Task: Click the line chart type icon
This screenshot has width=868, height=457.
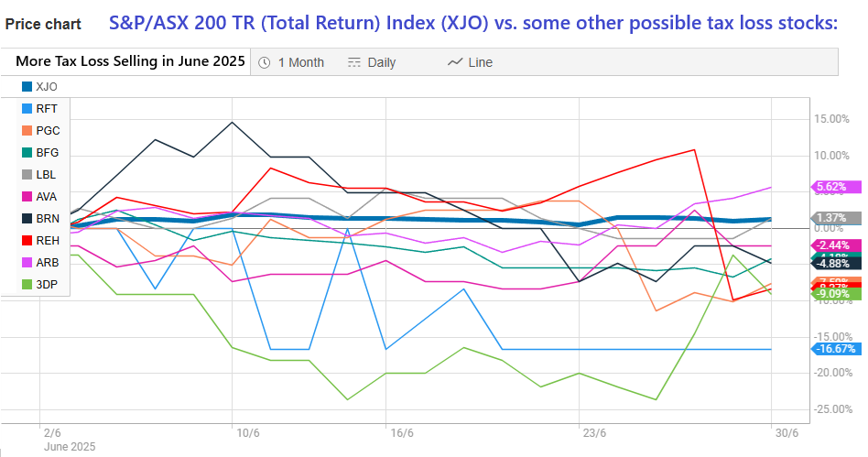Action: pos(455,62)
